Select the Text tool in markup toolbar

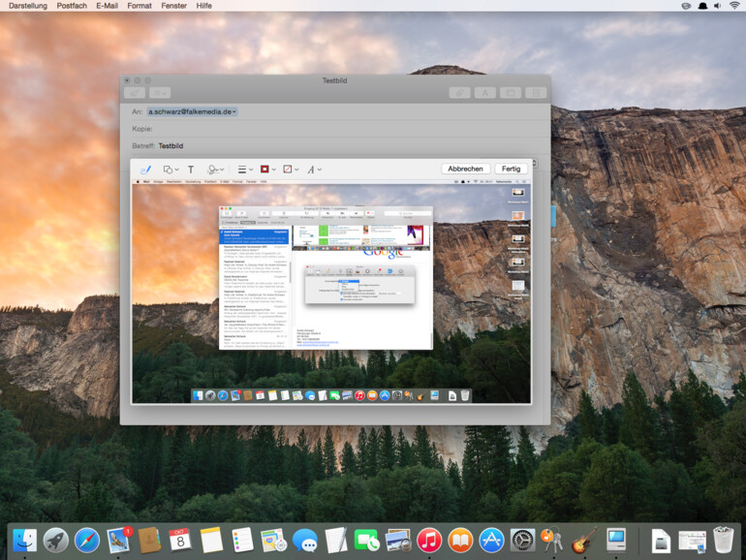point(191,170)
